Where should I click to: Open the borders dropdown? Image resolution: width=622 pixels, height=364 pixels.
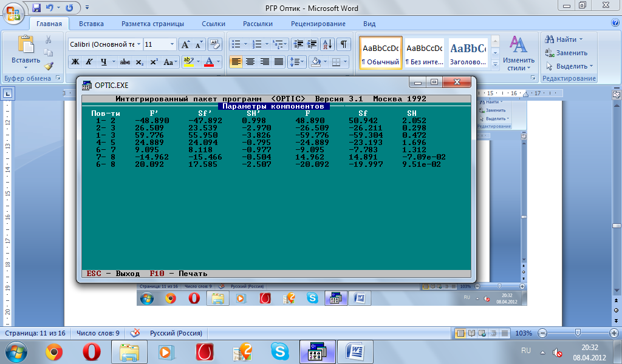pos(346,62)
